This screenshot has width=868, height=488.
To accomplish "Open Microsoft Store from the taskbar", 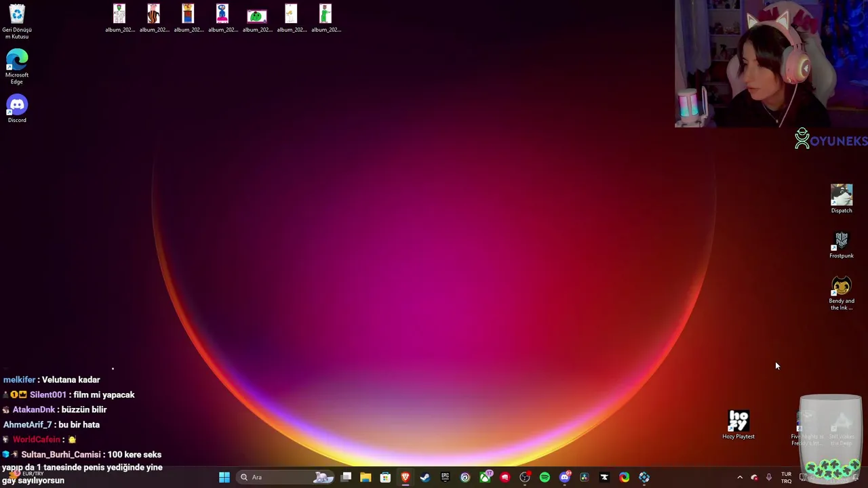I will [385, 477].
